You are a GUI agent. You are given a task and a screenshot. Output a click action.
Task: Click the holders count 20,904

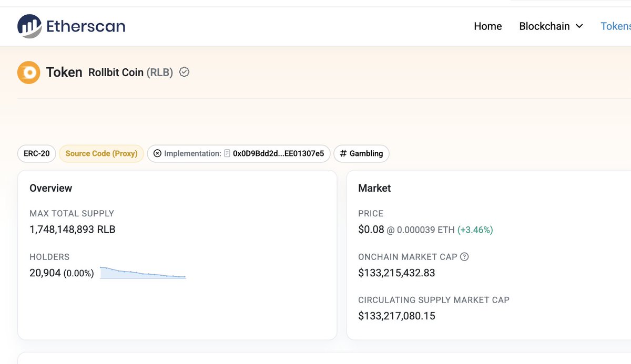[45, 273]
